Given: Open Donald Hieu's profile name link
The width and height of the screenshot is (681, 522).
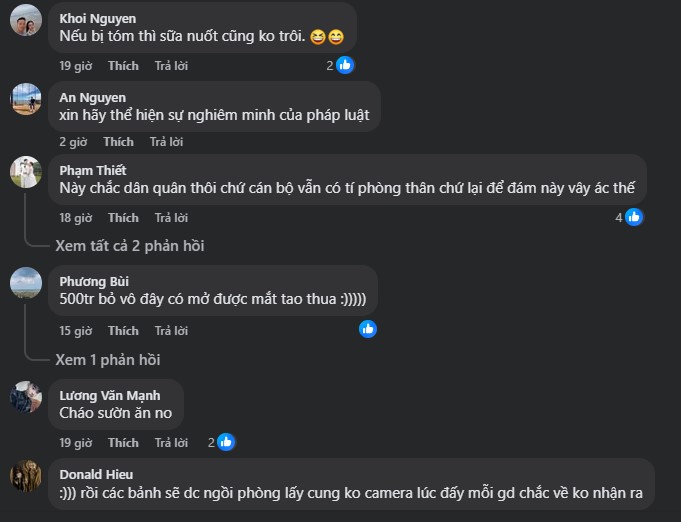Looking at the screenshot, I should (x=96, y=474).
